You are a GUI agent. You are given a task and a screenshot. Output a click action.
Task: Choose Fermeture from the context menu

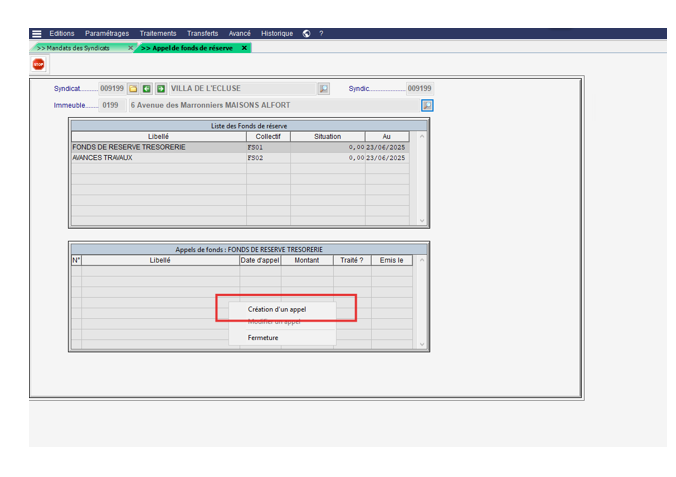point(263,337)
